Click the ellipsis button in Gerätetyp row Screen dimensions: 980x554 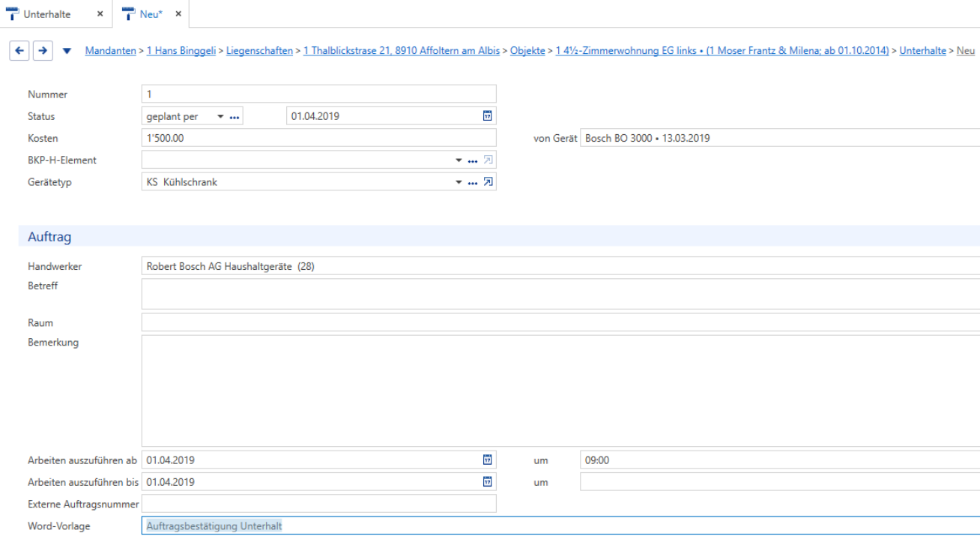[x=472, y=182]
